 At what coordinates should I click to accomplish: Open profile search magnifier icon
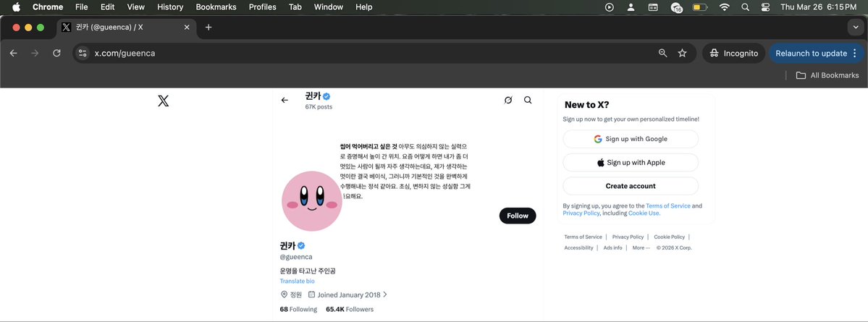point(528,100)
